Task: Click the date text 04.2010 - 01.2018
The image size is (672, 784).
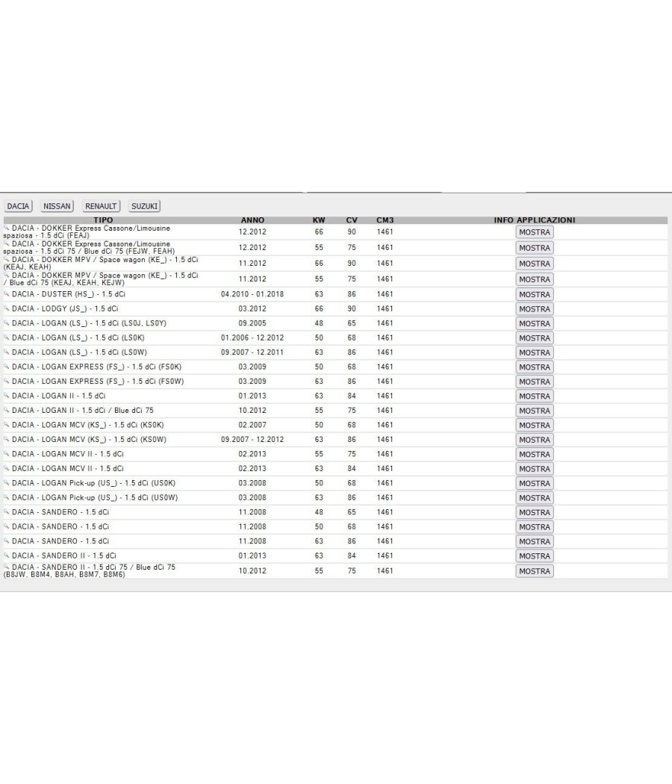Action: click(252, 294)
